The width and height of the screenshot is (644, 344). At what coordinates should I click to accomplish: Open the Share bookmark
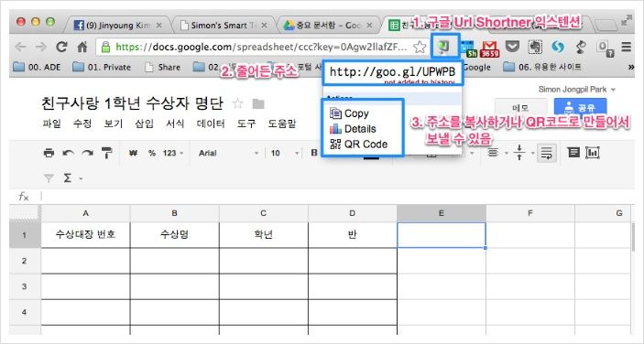pos(163,67)
